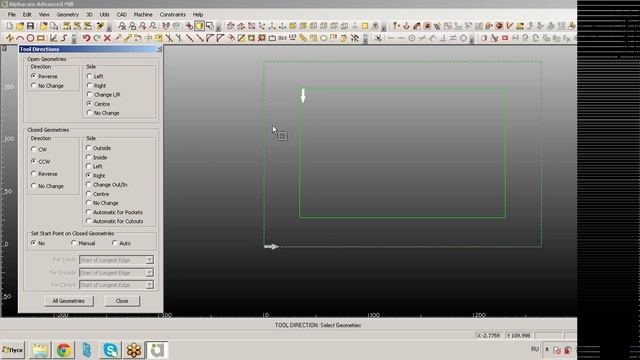Open the CAD menu
The image size is (640, 360).
pos(122,14)
